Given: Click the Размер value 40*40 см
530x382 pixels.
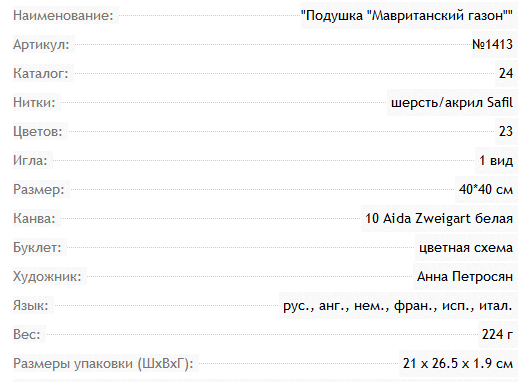Looking at the screenshot, I should (486, 189).
